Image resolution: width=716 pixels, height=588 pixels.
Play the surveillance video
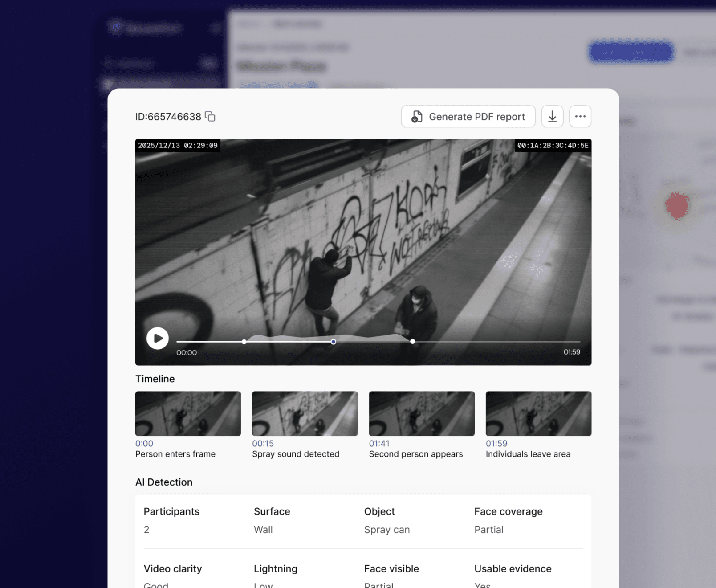coord(158,339)
